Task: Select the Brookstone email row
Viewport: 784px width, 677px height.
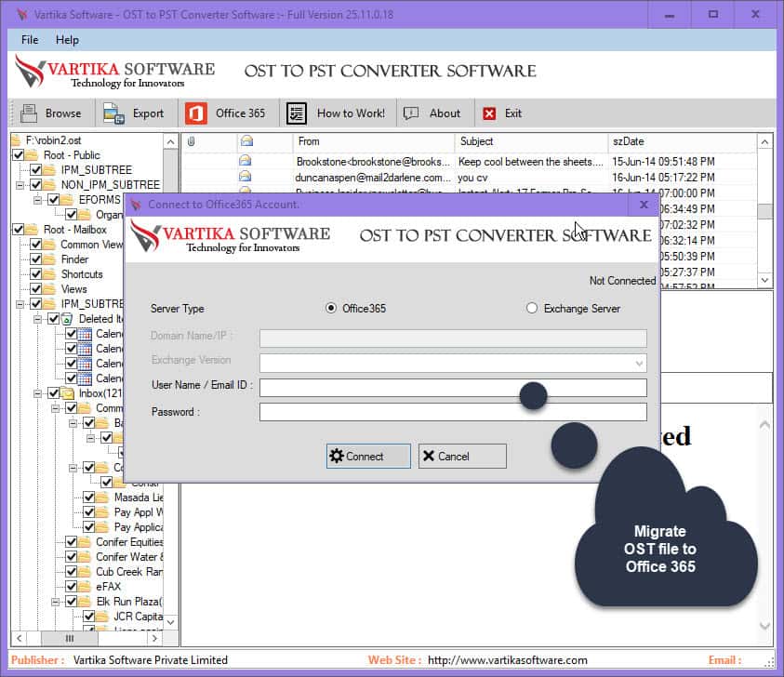Action: 469,162
